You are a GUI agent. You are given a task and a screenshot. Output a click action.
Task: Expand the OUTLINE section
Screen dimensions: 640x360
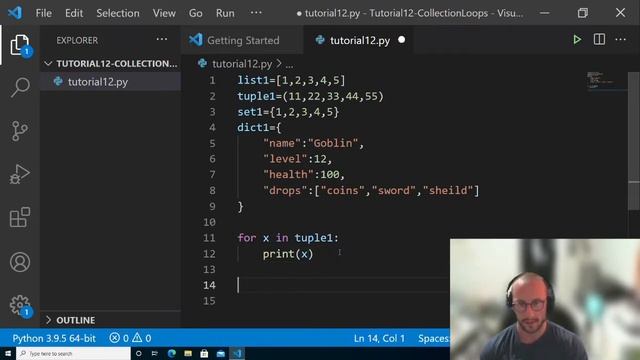tap(111, 320)
